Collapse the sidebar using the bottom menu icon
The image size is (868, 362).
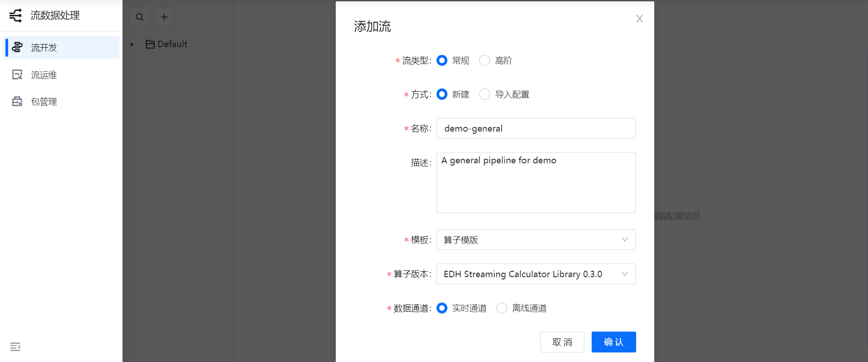(15, 347)
